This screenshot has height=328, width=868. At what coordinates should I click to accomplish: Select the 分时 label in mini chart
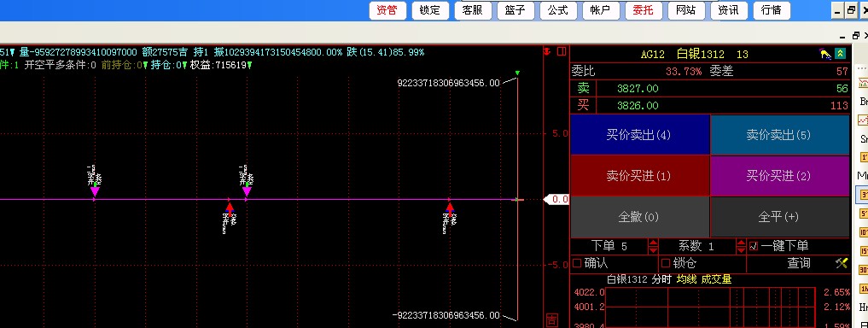pos(661,279)
